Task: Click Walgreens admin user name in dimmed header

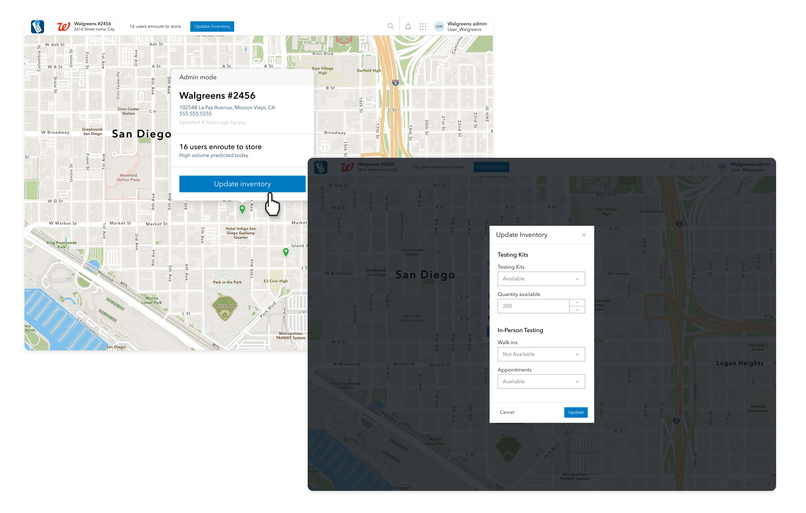Action: (x=750, y=164)
